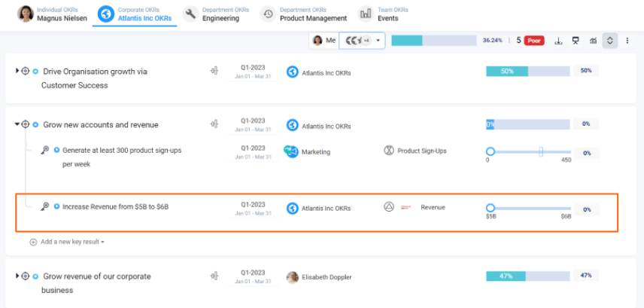Collapse Grow new accounts and revenue objective
This screenshot has height=308, width=644.
pyautogui.click(x=17, y=124)
